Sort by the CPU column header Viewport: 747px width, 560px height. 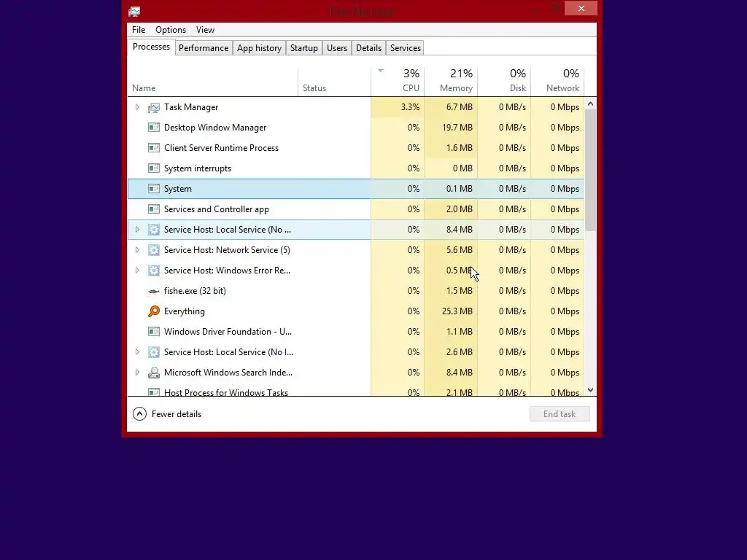[398, 82]
